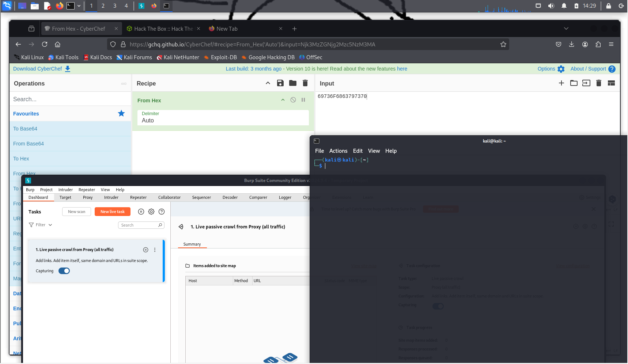This screenshot has height=364, width=628.
Task: Collapse the From Hex operation arrow
Action: coord(283,100)
